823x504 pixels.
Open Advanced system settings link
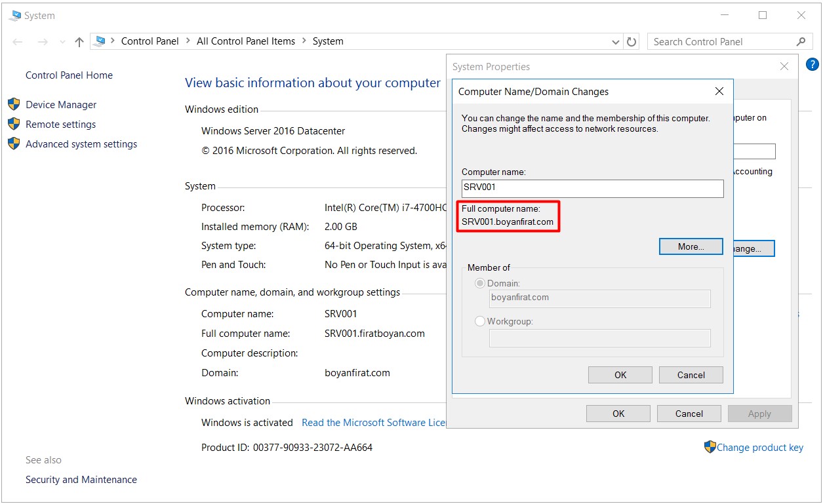click(x=81, y=144)
